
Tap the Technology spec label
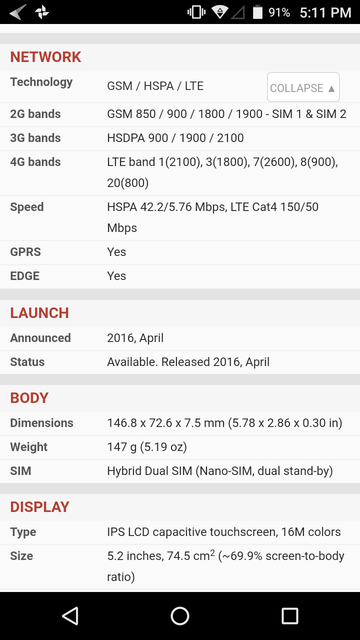pyautogui.click(x=41, y=82)
